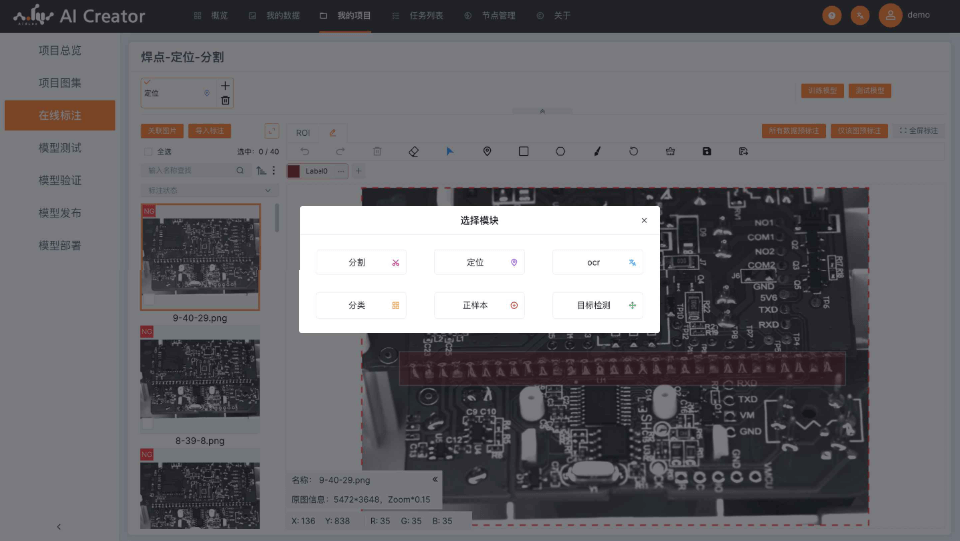Click the Label0 red color swatch
Screen dimensions: 960x541
pos(293,171)
